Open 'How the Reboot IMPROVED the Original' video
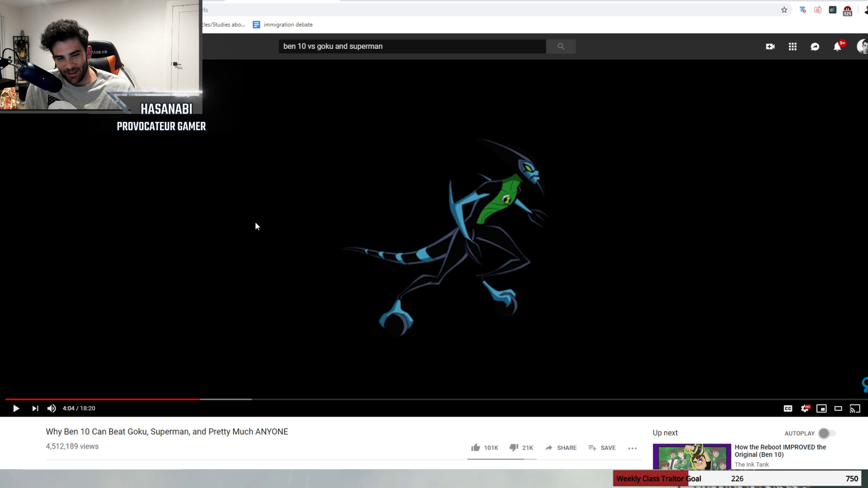This screenshot has height=488, width=868. (780, 451)
